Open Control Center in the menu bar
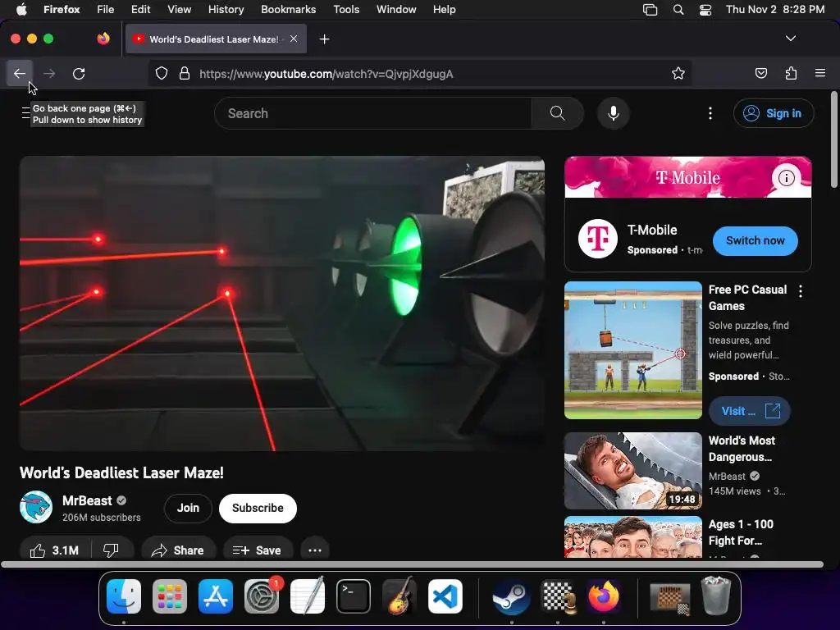840x630 pixels. point(705,9)
